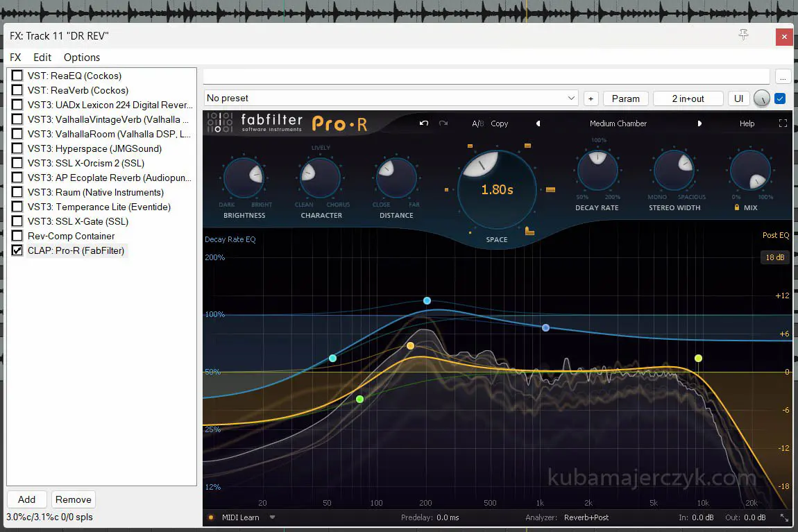Go to the previous Pro-R preset

point(538,123)
